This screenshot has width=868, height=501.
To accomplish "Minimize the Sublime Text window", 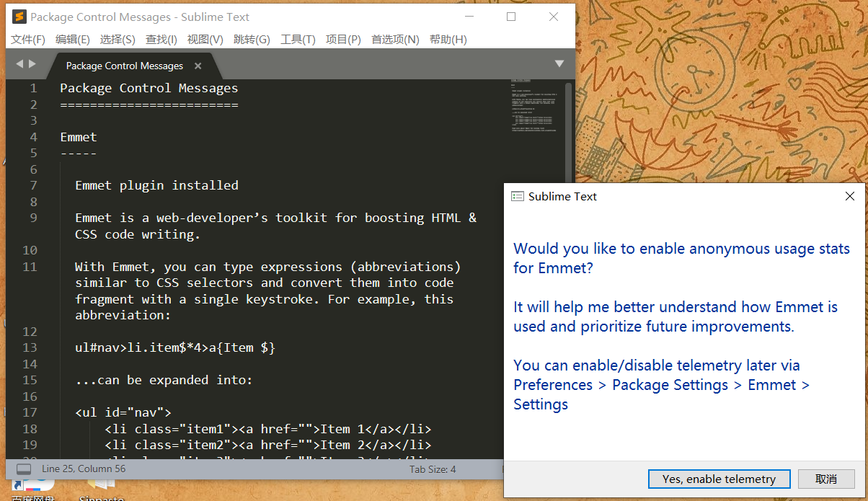I will 469,17.
